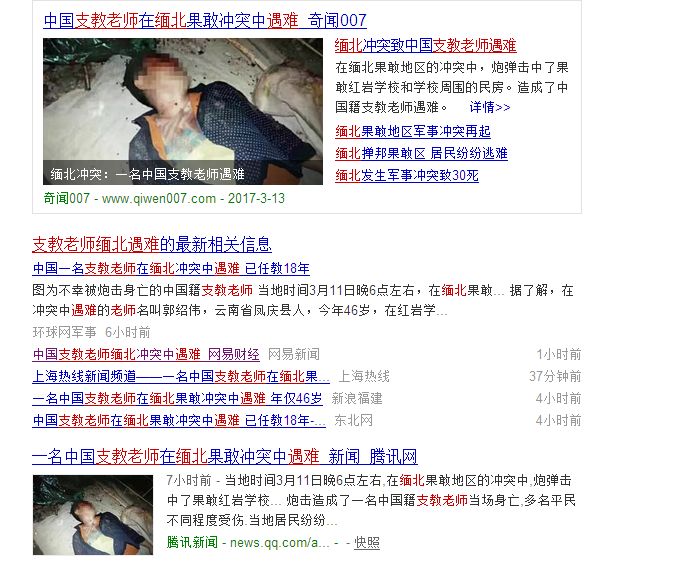Image resolution: width=682 pixels, height=562 pixels.
Task: Open the 快照 cached snapshot link
Action: coord(367,542)
